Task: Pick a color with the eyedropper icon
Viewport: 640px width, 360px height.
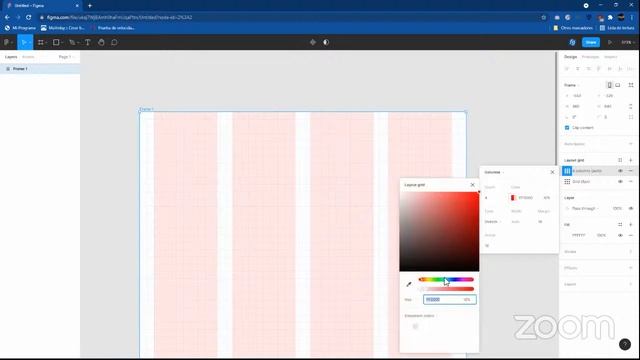Action: (x=409, y=284)
